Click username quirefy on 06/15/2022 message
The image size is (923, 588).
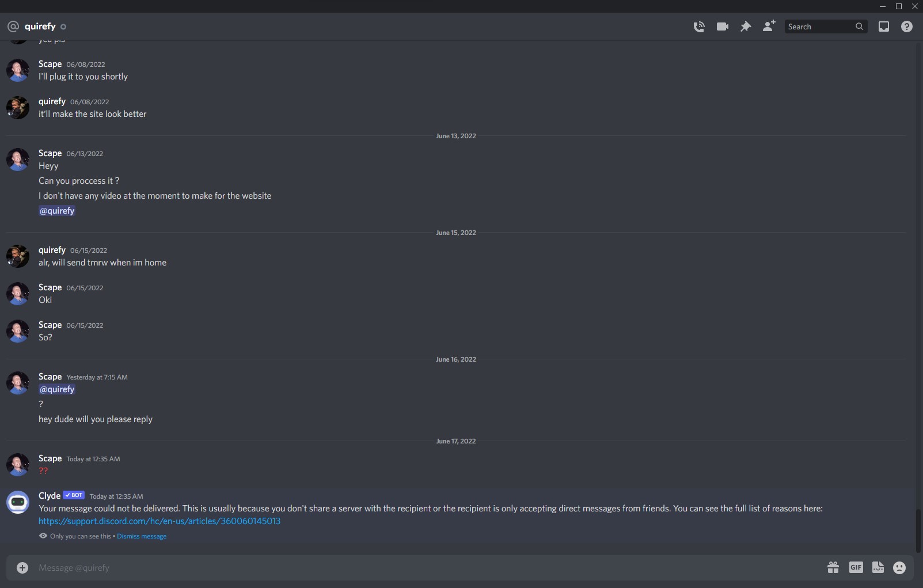coord(52,250)
